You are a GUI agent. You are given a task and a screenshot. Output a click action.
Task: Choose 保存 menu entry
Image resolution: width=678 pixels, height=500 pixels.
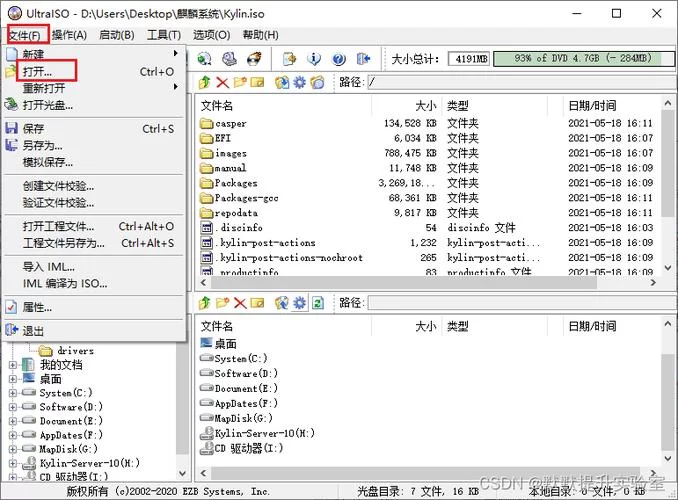pyautogui.click(x=94, y=129)
